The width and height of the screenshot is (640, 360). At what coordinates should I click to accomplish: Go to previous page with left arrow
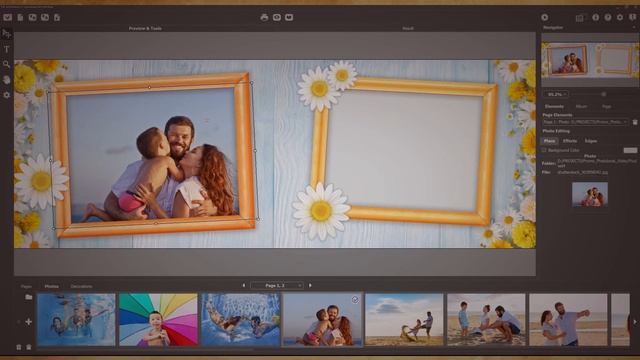[x=244, y=285]
